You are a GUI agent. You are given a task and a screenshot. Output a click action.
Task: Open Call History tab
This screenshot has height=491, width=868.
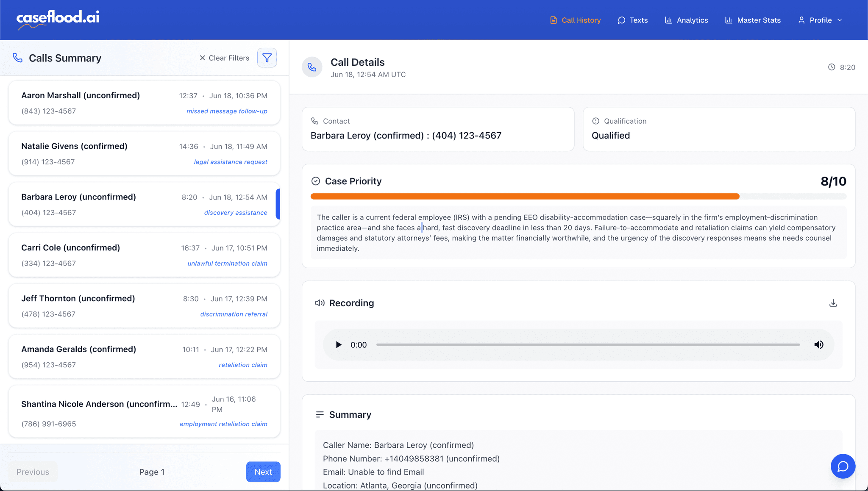coord(575,20)
